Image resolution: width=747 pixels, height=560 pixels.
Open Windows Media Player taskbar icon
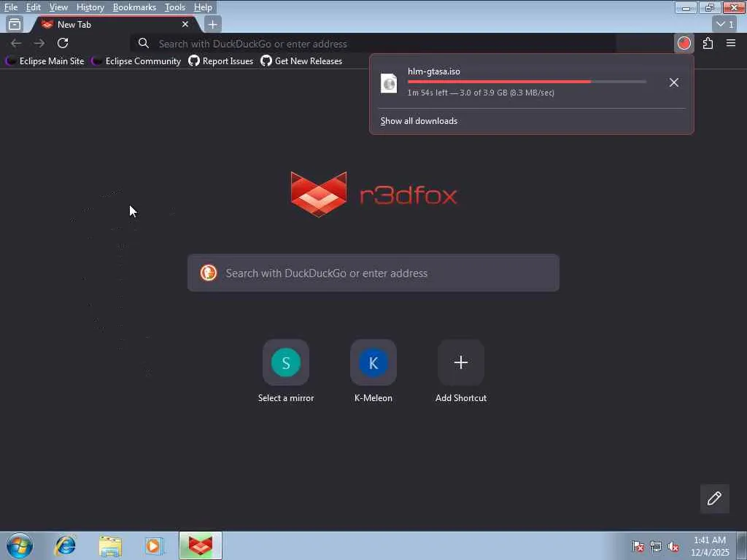(153, 545)
